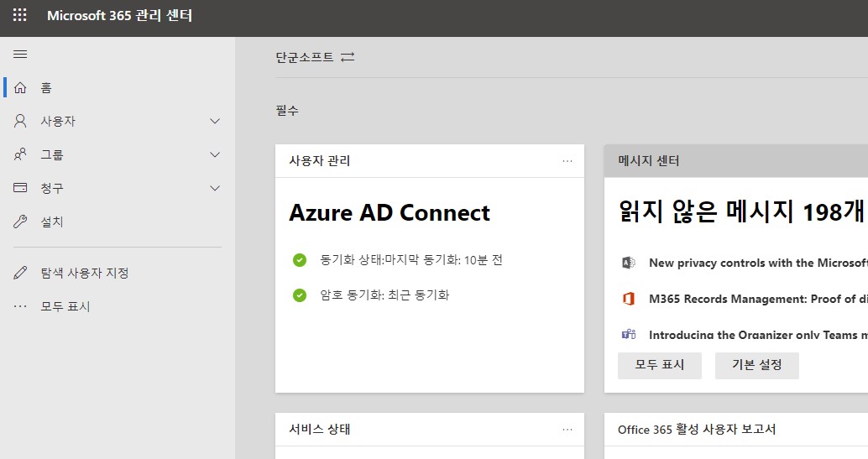
Task: Click the 필수 section label
Action: pos(287,110)
